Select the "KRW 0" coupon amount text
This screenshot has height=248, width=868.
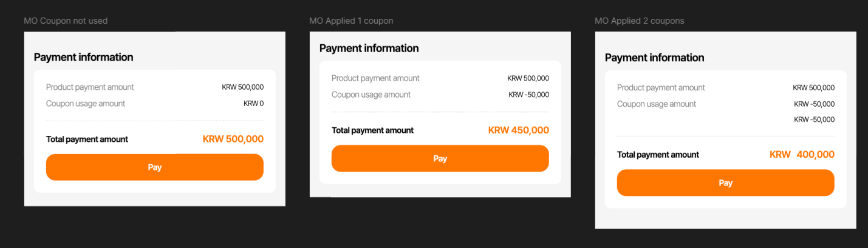click(x=253, y=104)
